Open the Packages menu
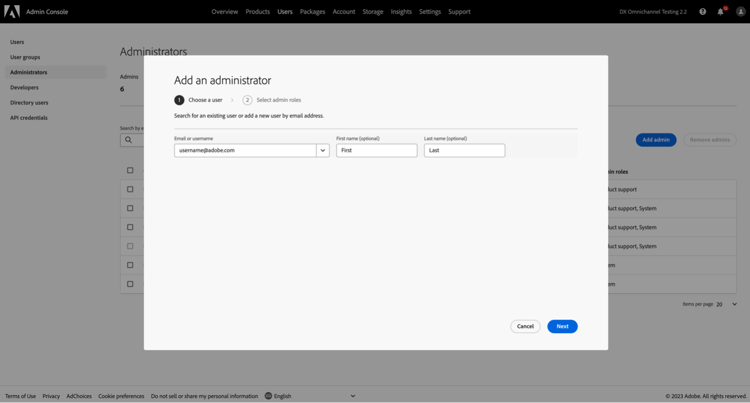This screenshot has height=403, width=750. pos(312,11)
